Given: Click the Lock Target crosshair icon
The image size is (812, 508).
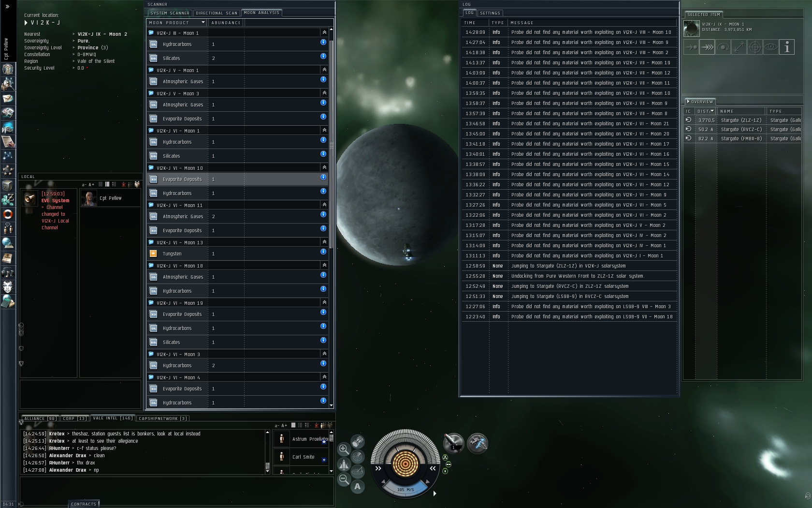Looking at the screenshot, I should [x=755, y=47].
